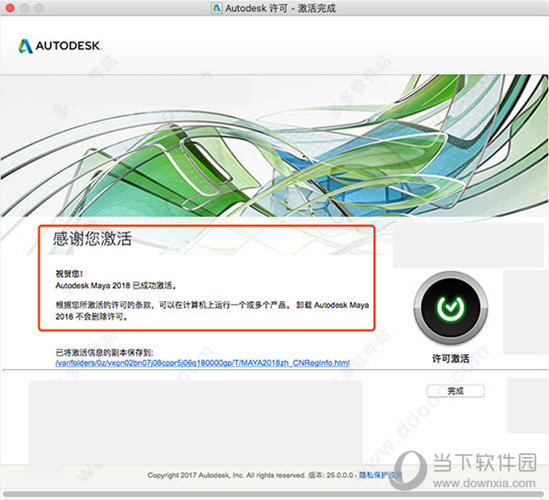Image resolution: width=549 pixels, height=500 pixels.
Task: Click the Autodesk Maya 2018 已成功激活 line
Action: pyautogui.click(x=116, y=286)
